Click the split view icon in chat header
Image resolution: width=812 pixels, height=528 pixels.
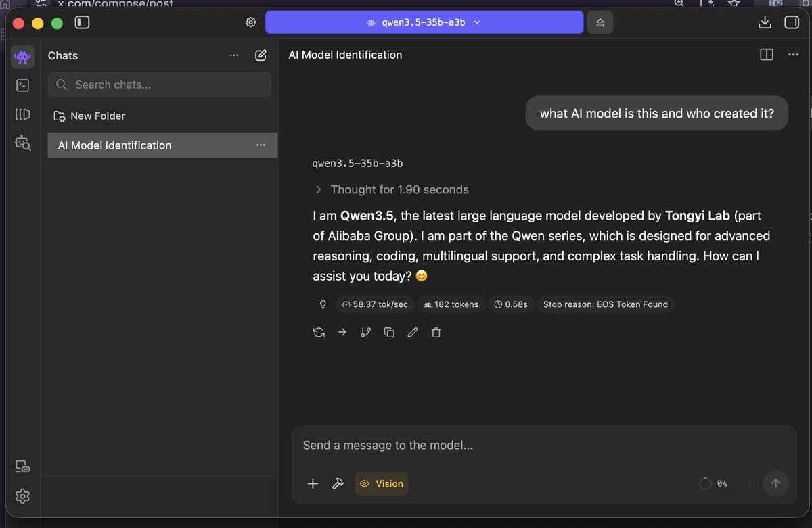[x=767, y=55]
